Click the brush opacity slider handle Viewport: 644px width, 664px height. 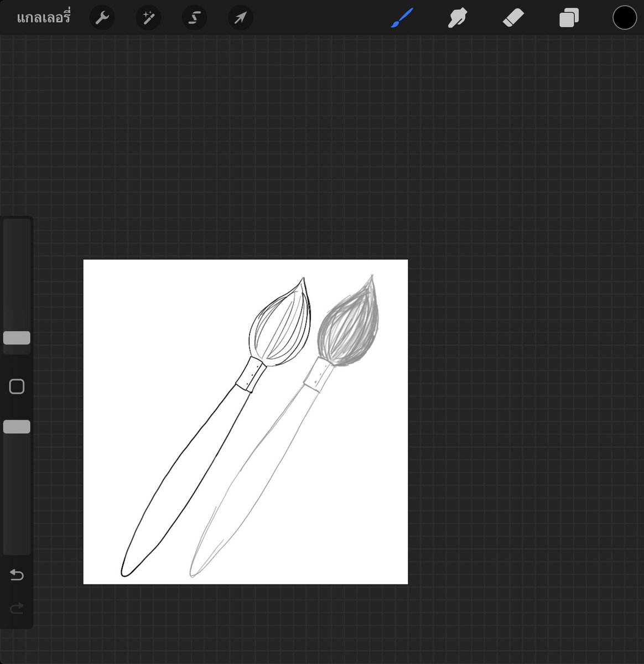click(x=17, y=427)
